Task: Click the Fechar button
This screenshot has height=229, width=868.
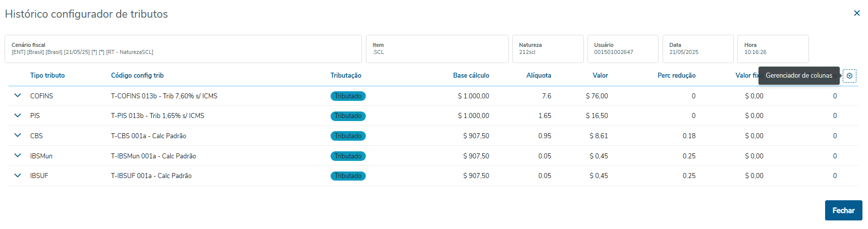Action: click(x=843, y=210)
